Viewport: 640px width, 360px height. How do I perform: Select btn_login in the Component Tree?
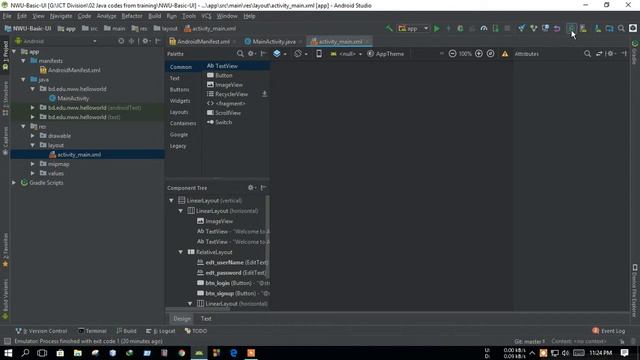[x=233, y=283]
